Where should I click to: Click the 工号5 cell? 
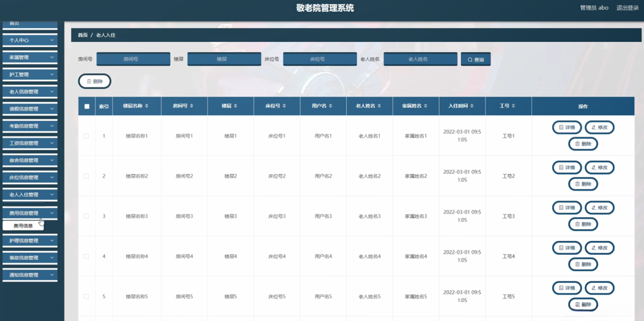click(508, 297)
